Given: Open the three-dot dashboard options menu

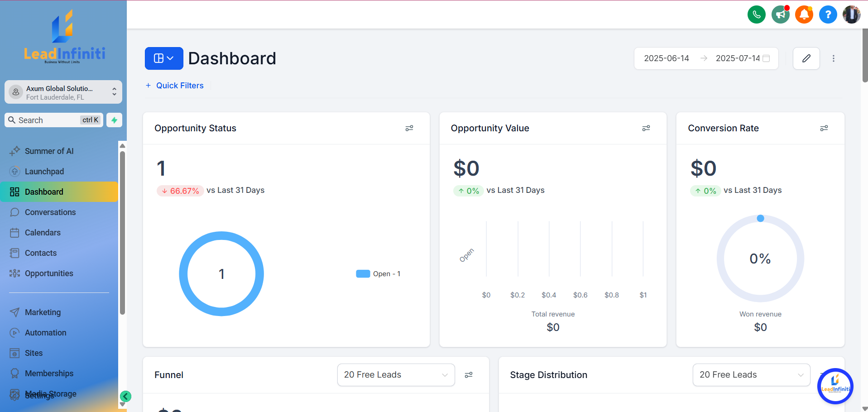Looking at the screenshot, I should tap(833, 58).
